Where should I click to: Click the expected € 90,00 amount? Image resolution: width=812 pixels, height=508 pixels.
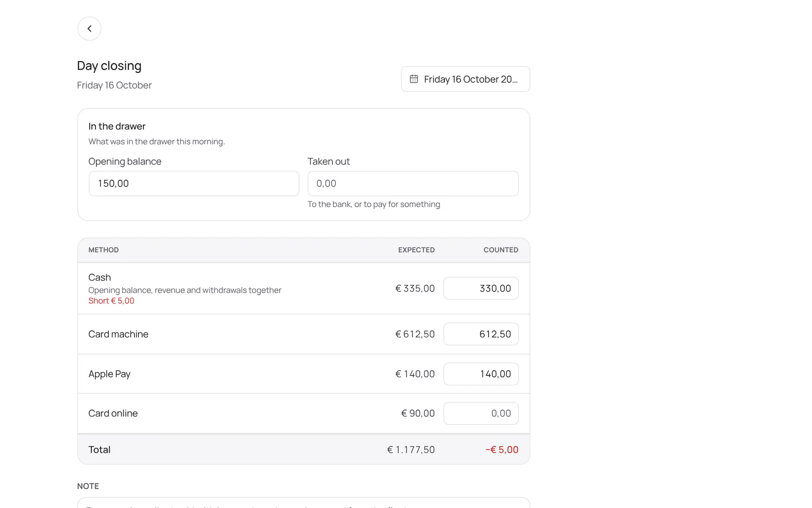[418, 414]
